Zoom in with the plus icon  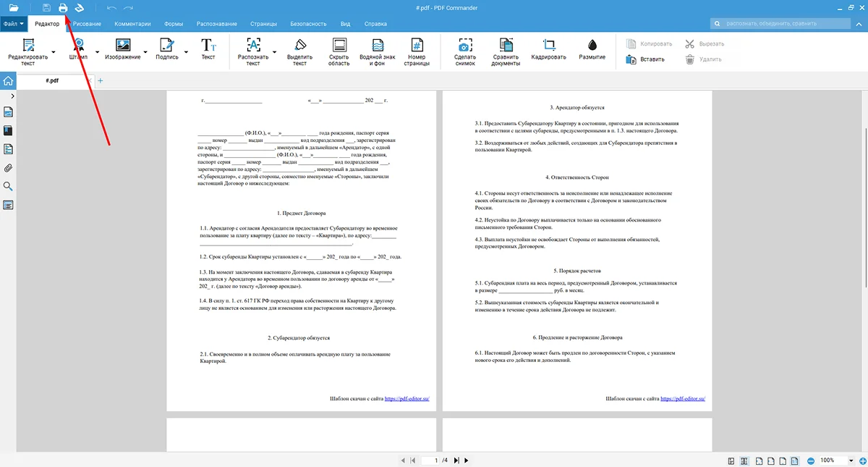(x=863, y=460)
